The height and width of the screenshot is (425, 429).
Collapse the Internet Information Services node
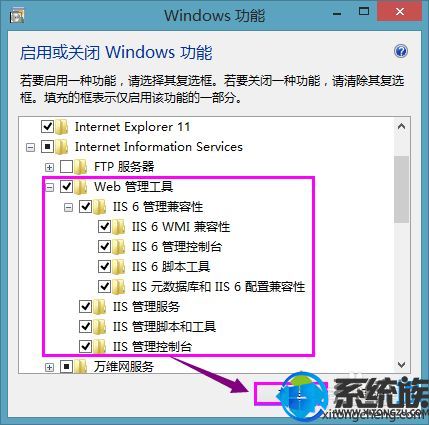(30, 147)
